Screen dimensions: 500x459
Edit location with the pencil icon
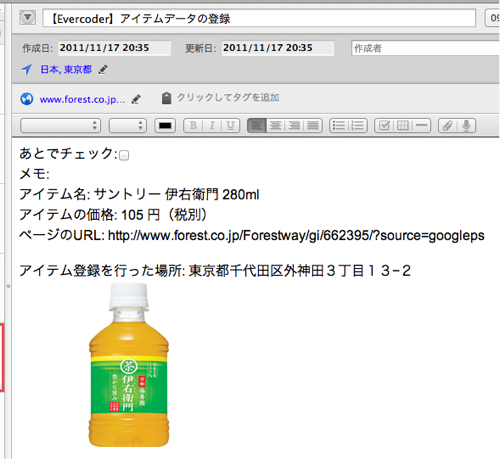click(103, 70)
